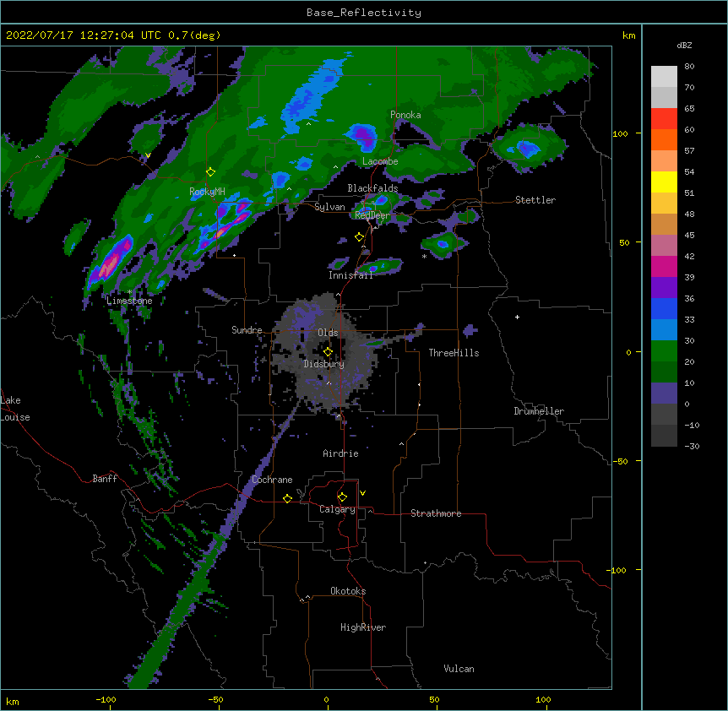Click the km unit label at top right
This screenshot has height=711, width=728.
tap(629, 35)
